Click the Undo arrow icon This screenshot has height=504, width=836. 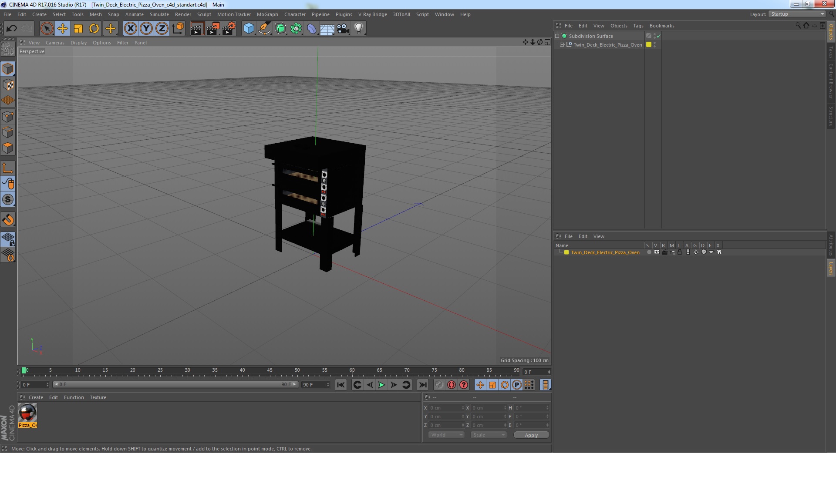11,29
